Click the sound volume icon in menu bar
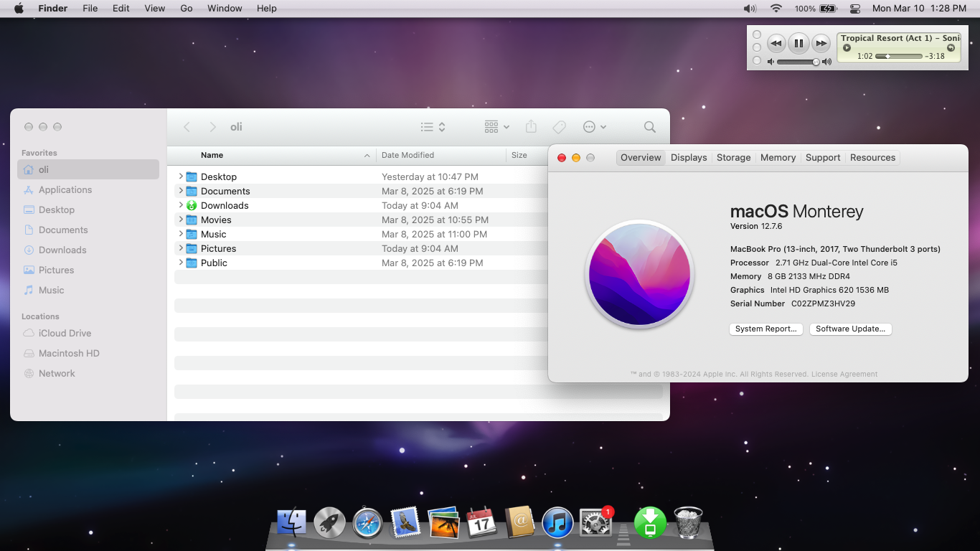The width and height of the screenshot is (980, 551). [x=750, y=9]
